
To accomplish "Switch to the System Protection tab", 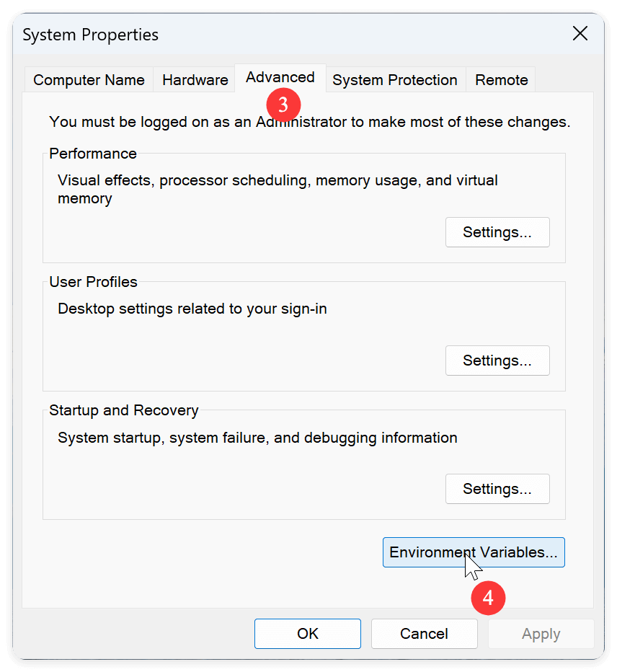I will click(395, 80).
